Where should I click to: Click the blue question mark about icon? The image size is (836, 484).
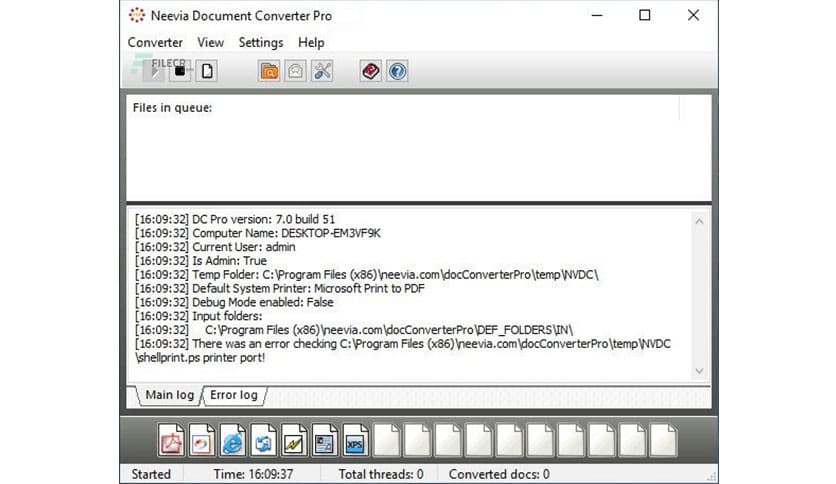tap(397, 71)
